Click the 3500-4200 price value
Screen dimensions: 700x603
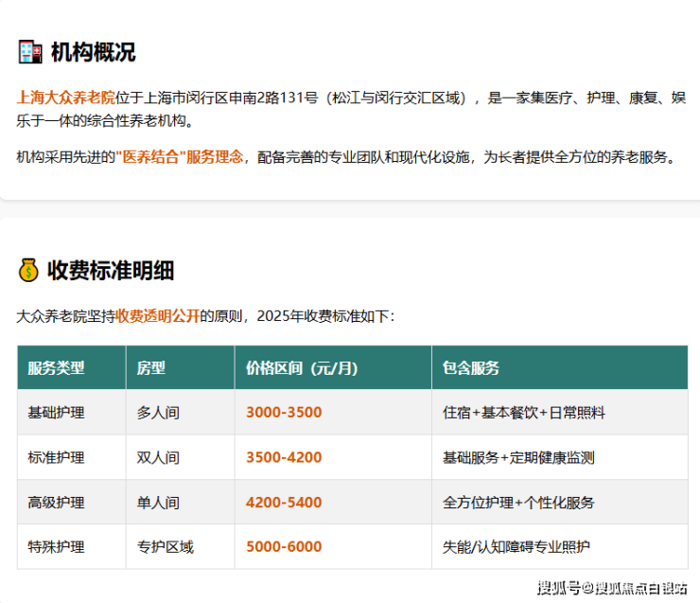point(284,457)
